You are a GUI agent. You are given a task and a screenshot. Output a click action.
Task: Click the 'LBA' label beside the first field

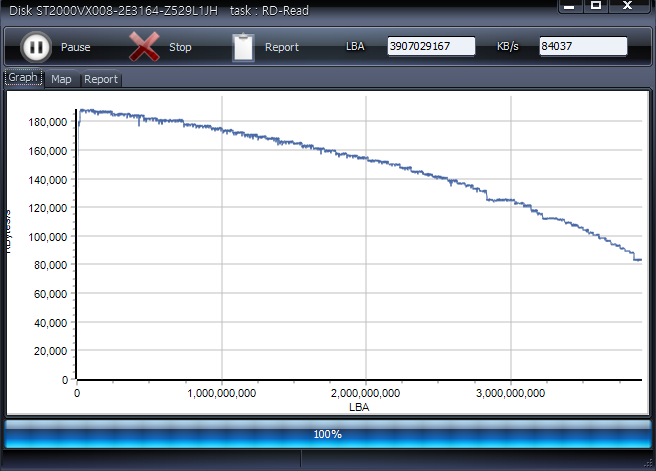(x=355, y=46)
